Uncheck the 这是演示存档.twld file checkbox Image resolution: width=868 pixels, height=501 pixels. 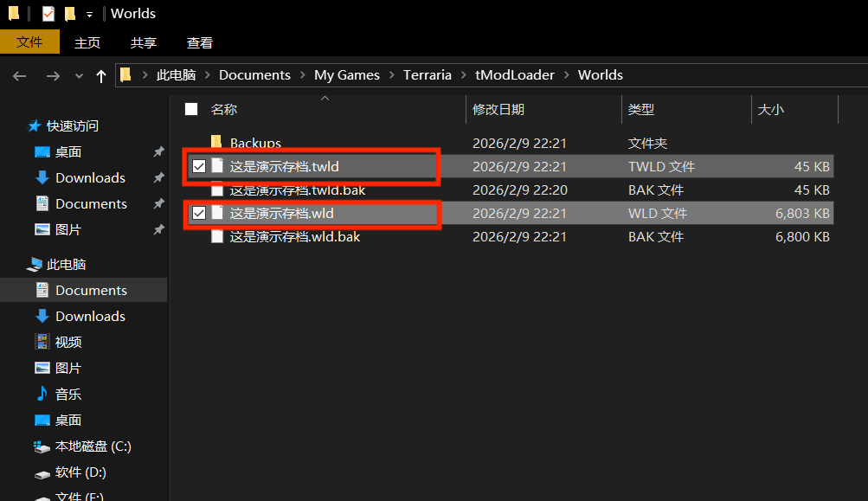click(x=199, y=167)
